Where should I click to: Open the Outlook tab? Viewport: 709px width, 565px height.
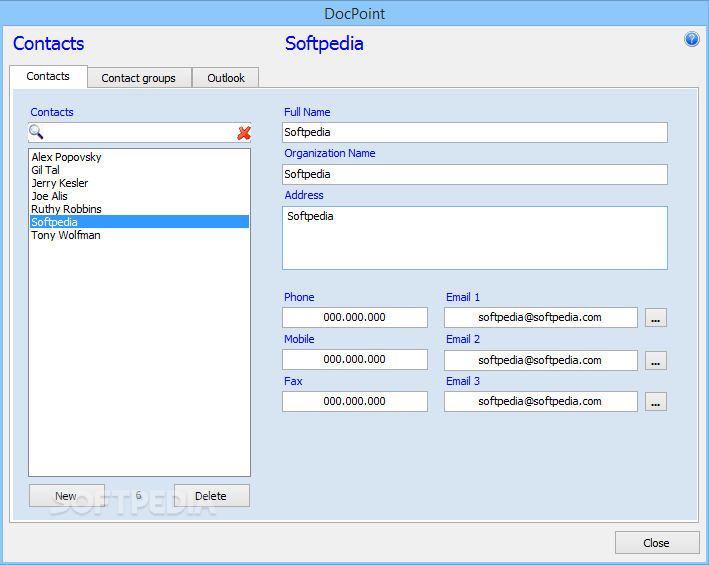(x=226, y=78)
